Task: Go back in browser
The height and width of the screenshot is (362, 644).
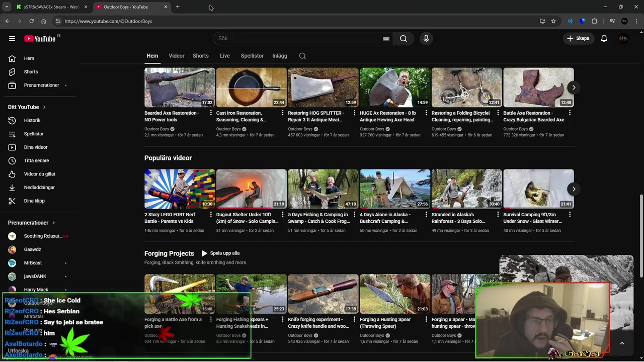Action: [x=7, y=21]
